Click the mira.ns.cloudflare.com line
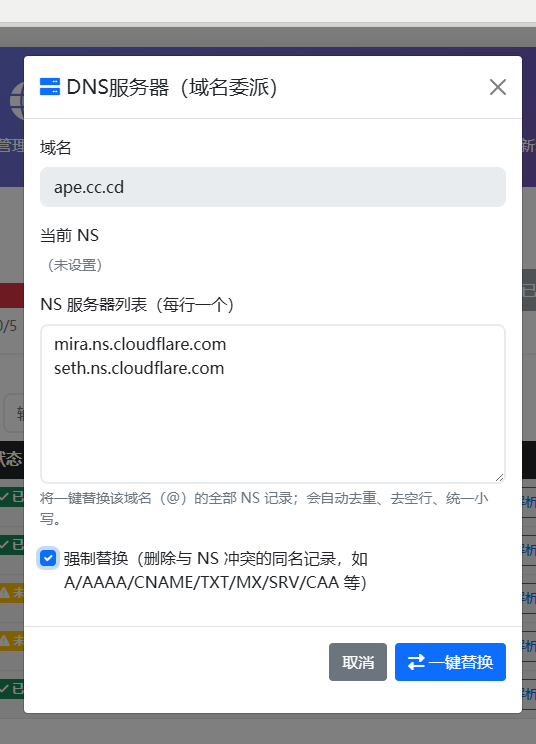This screenshot has width=536, height=744. click(x=140, y=344)
